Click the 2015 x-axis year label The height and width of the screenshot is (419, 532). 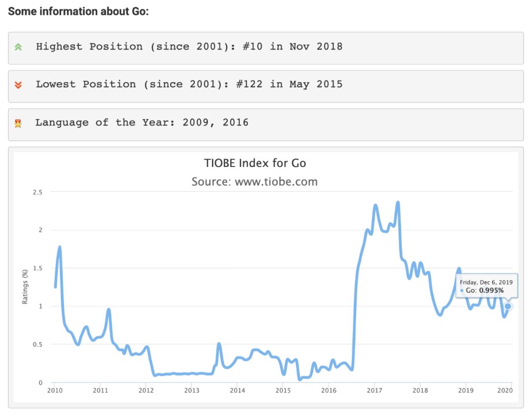(x=283, y=390)
